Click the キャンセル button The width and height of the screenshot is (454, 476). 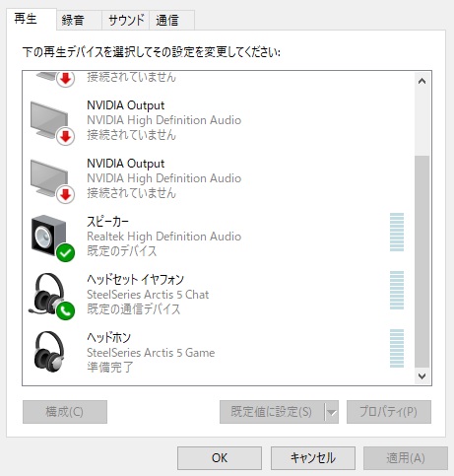tap(313, 458)
